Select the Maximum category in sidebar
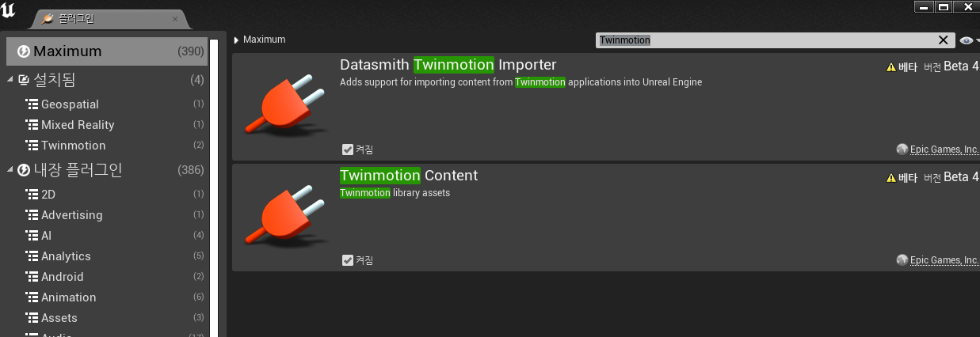 107,51
